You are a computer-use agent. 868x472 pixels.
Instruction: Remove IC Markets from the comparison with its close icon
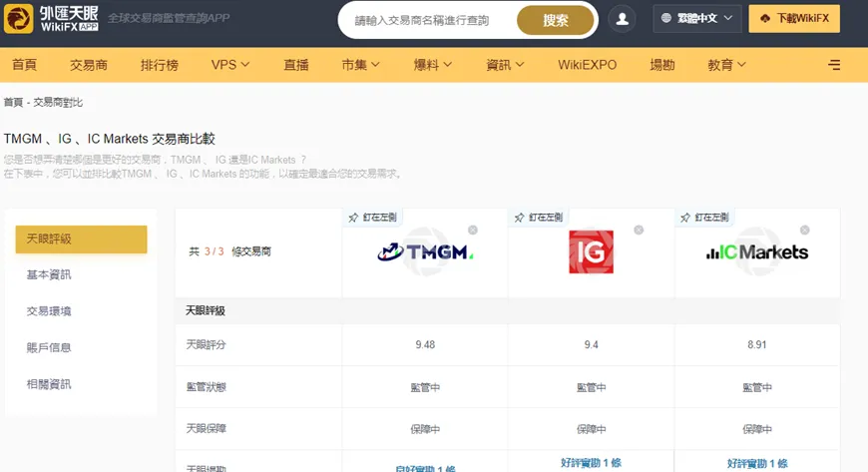click(x=805, y=230)
